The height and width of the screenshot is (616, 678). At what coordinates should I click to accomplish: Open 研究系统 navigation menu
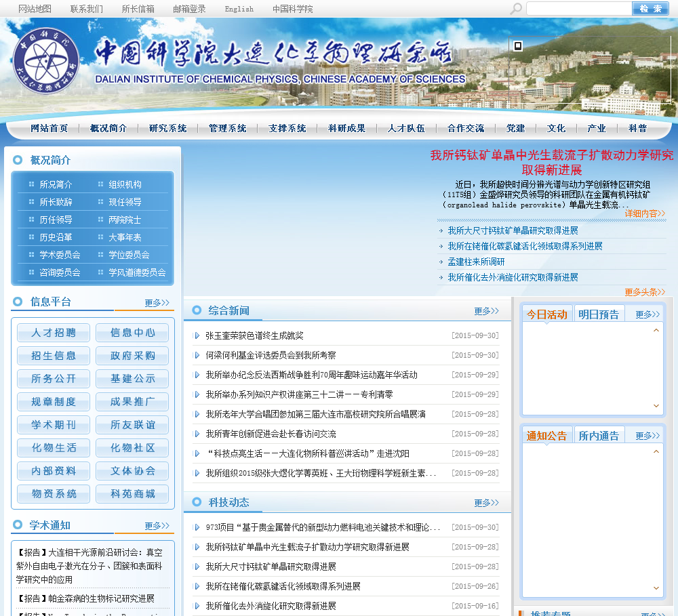167,128
